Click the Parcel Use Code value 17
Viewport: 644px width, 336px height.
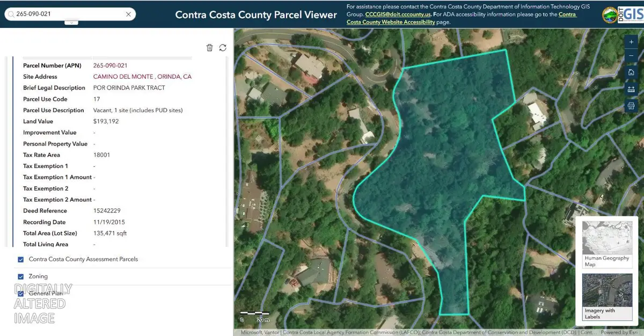click(97, 99)
